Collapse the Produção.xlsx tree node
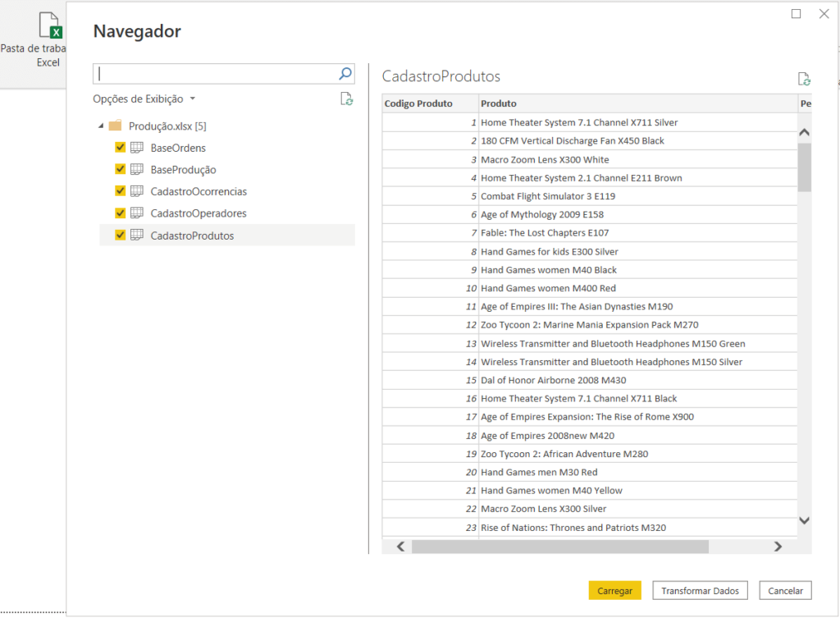The width and height of the screenshot is (840, 618). [101, 126]
